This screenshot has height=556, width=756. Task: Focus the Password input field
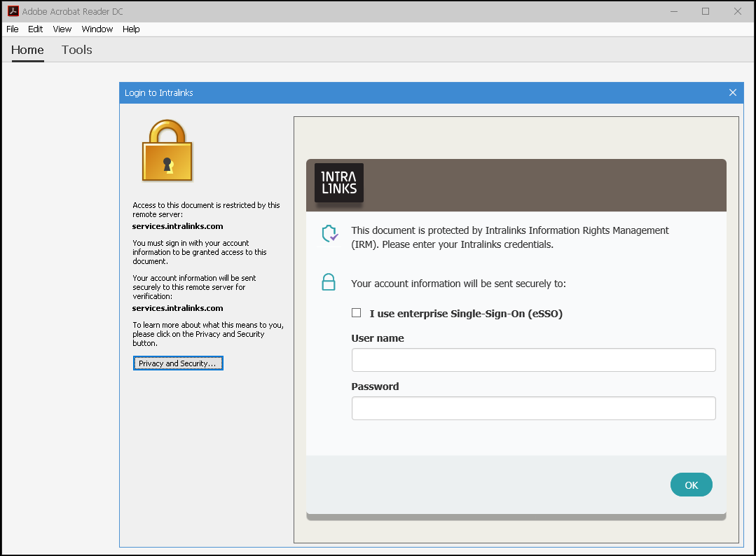(x=533, y=408)
